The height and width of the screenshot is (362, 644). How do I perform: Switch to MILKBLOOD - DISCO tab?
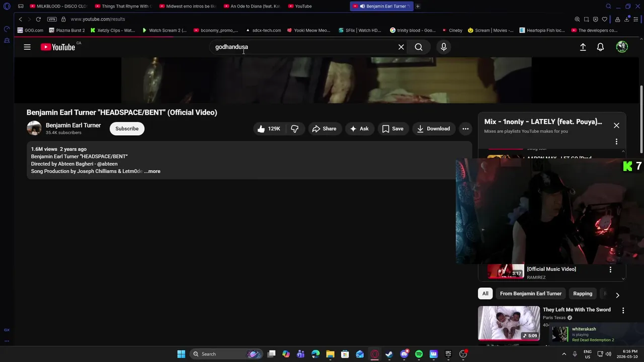tap(58, 6)
